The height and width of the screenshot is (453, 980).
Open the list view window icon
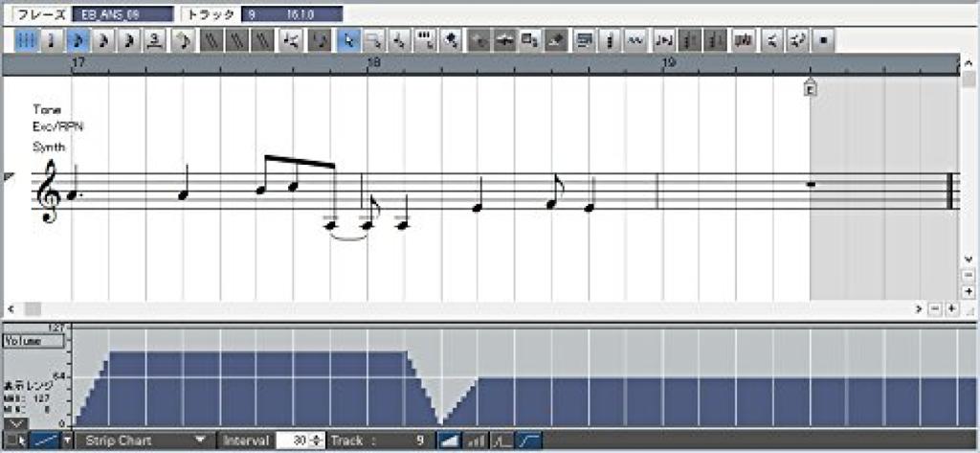tap(584, 40)
